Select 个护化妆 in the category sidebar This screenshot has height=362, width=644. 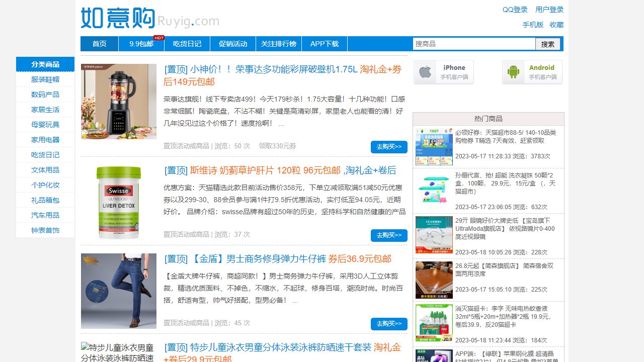(x=45, y=185)
